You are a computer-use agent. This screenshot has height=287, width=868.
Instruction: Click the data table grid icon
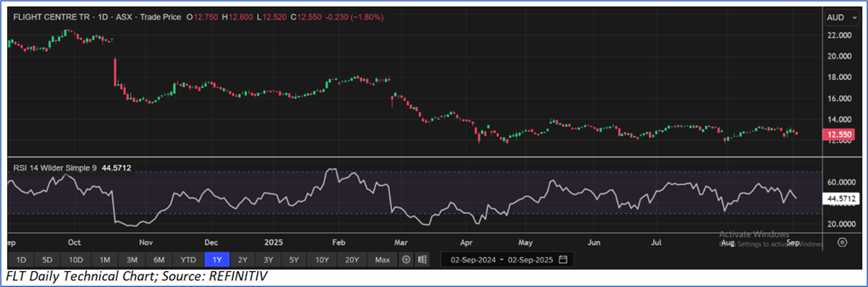tap(422, 259)
